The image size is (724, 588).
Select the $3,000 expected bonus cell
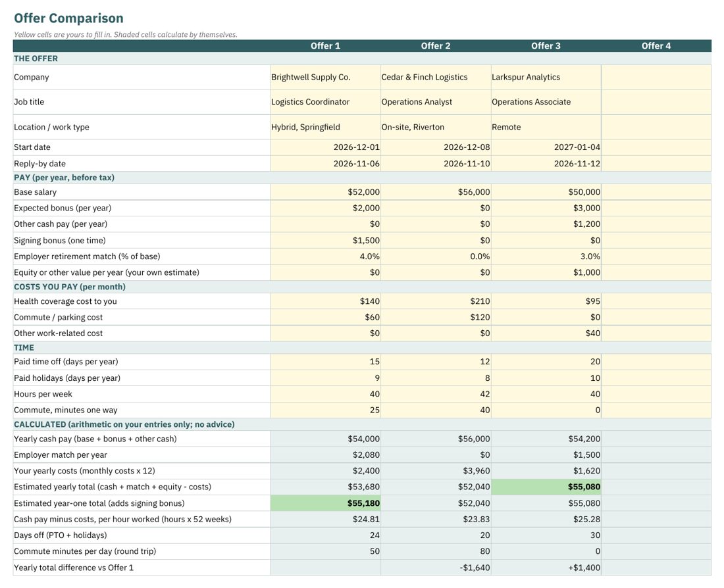546,208
